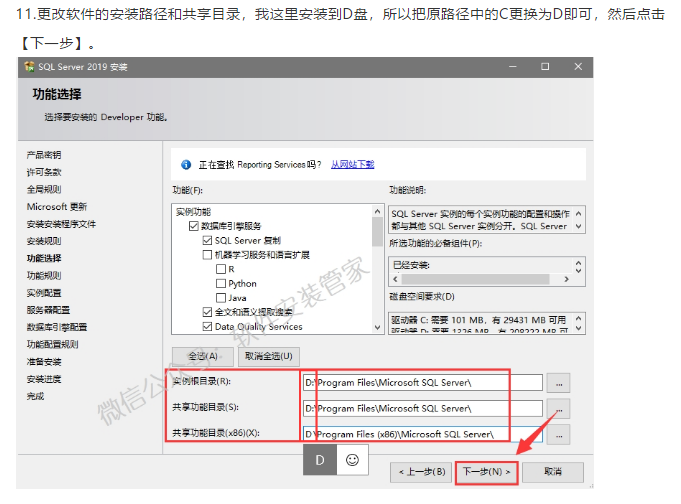Click the prerequisites horizontal scroll left arrow
The image size is (681, 504).
coord(395,279)
